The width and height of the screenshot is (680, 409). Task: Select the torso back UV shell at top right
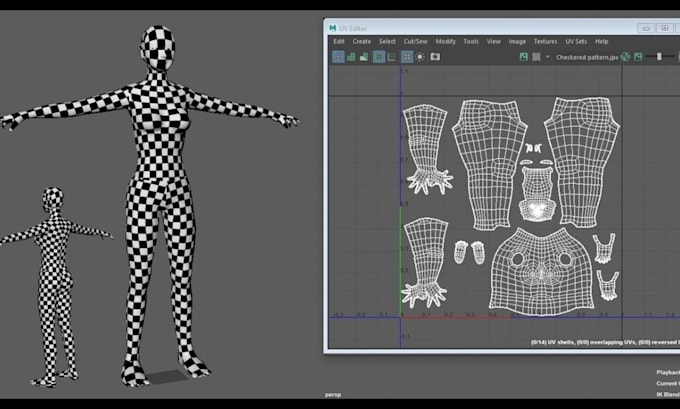[582, 161]
